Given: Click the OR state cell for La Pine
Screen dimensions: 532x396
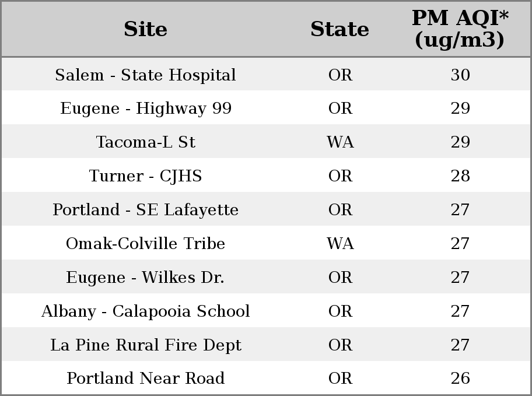Looking at the screenshot, I should click(x=340, y=345).
